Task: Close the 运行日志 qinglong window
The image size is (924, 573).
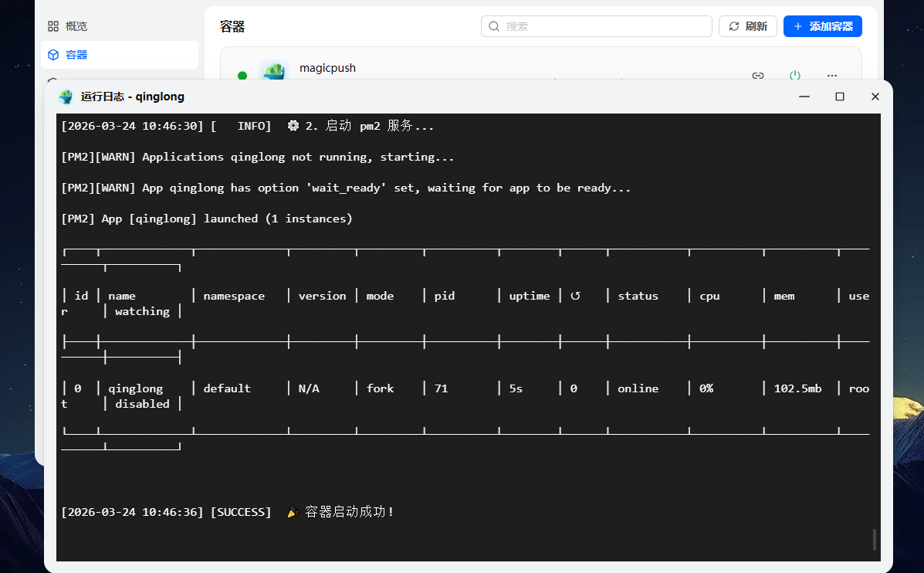Action: click(x=875, y=97)
